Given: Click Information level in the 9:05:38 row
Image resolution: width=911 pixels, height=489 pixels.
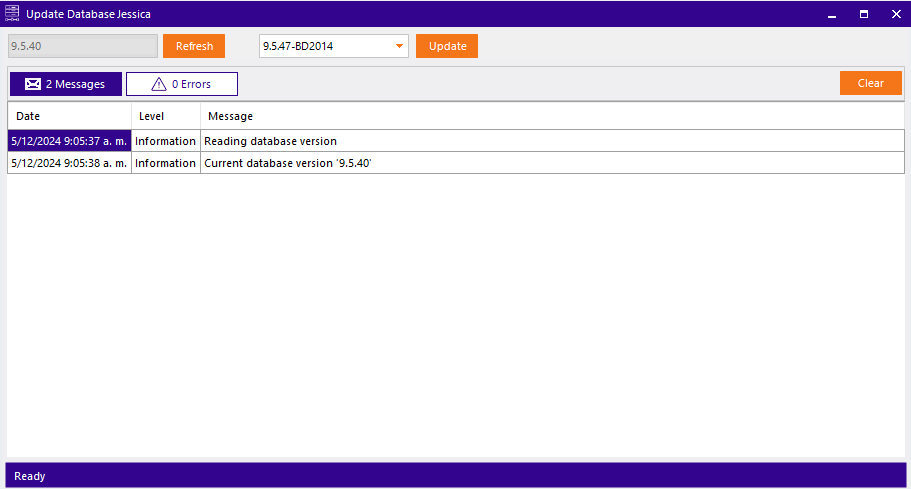Looking at the screenshot, I should click(x=166, y=163).
